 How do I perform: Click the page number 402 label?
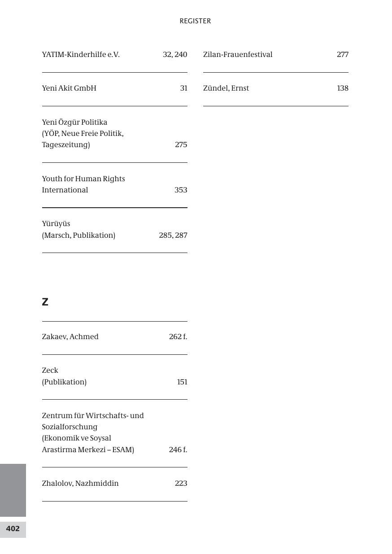click(13, 529)
